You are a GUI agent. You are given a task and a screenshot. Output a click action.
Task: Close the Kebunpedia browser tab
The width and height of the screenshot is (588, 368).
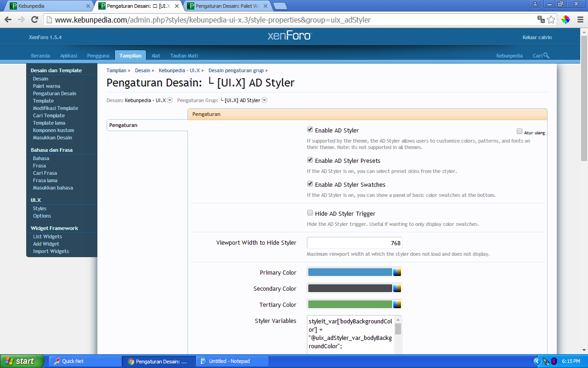click(x=88, y=6)
